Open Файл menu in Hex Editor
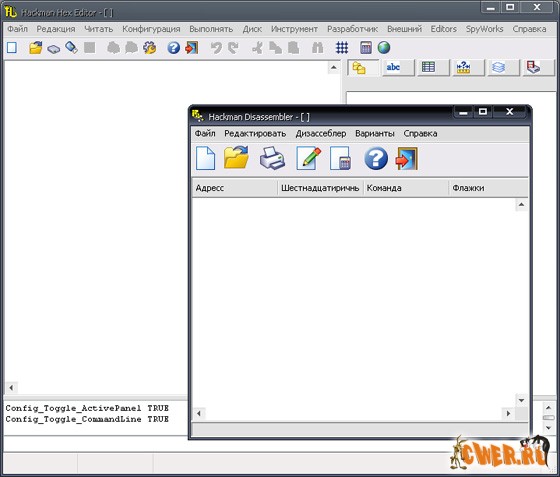This screenshot has width=560, height=477. point(17,29)
